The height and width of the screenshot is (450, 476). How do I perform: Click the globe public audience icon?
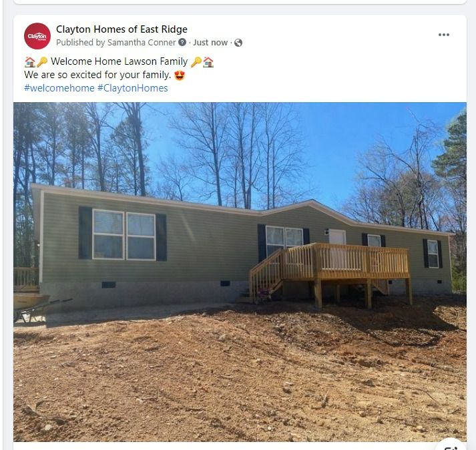[x=238, y=43]
